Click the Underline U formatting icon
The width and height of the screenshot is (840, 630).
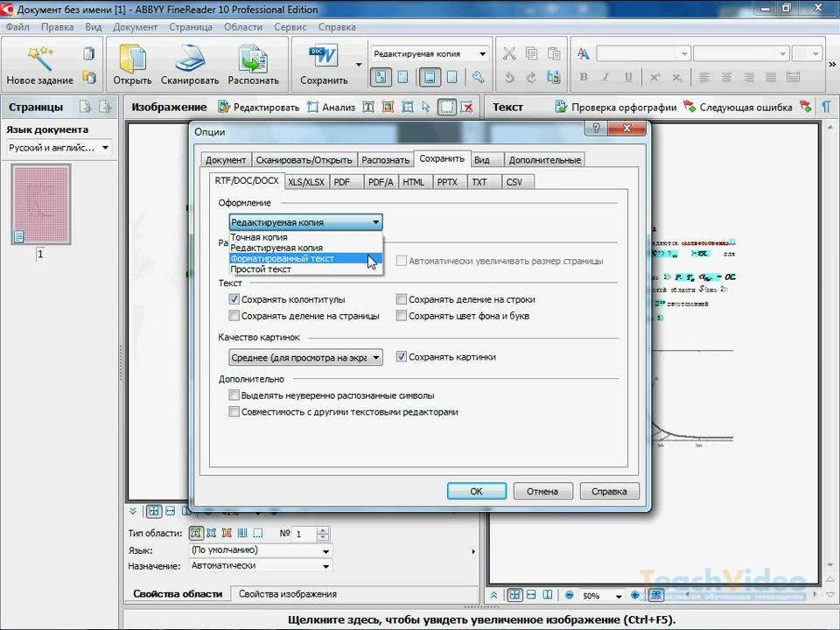[628, 77]
